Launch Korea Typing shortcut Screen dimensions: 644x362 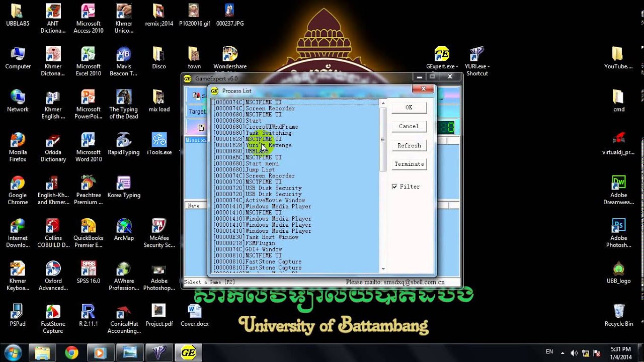[124, 187]
